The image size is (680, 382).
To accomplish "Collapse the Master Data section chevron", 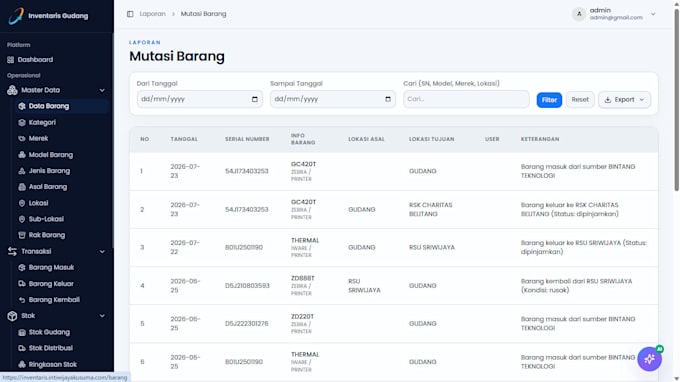I will tap(102, 90).
